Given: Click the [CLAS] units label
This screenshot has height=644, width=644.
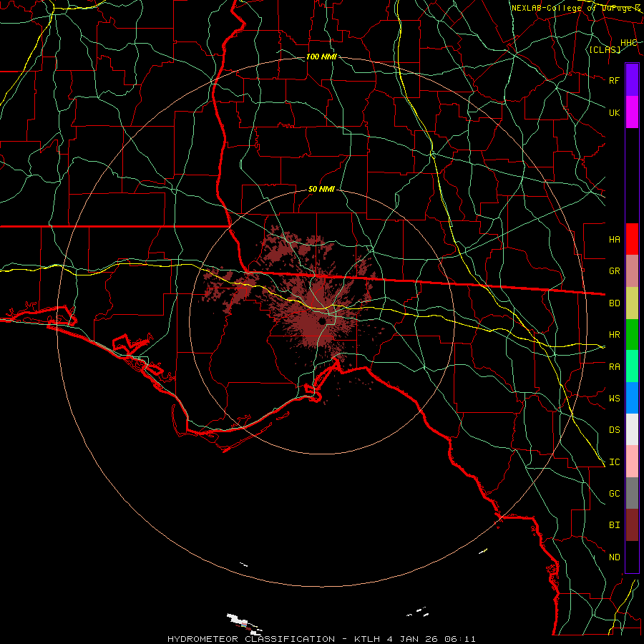Looking at the screenshot, I should (x=605, y=49).
